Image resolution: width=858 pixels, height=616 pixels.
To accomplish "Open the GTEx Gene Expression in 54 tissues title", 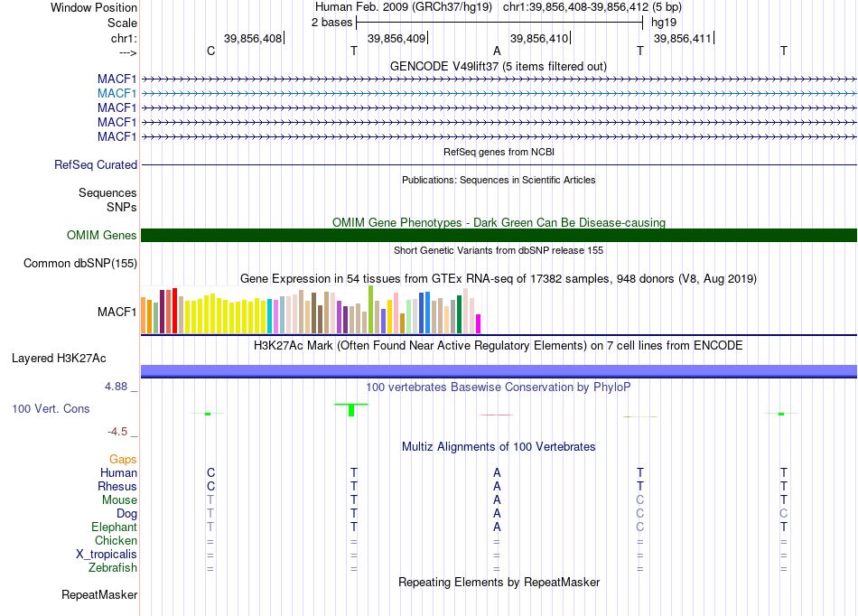I will point(499,279).
